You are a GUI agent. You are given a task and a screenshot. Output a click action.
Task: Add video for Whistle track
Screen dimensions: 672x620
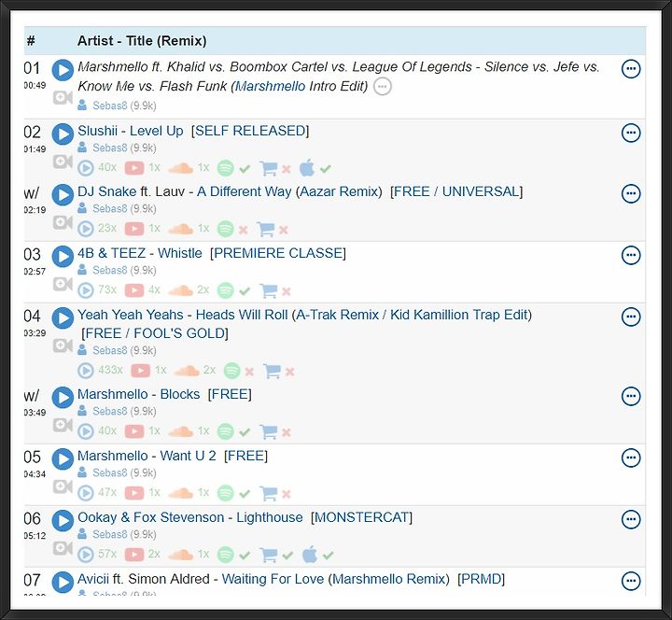[x=63, y=284]
